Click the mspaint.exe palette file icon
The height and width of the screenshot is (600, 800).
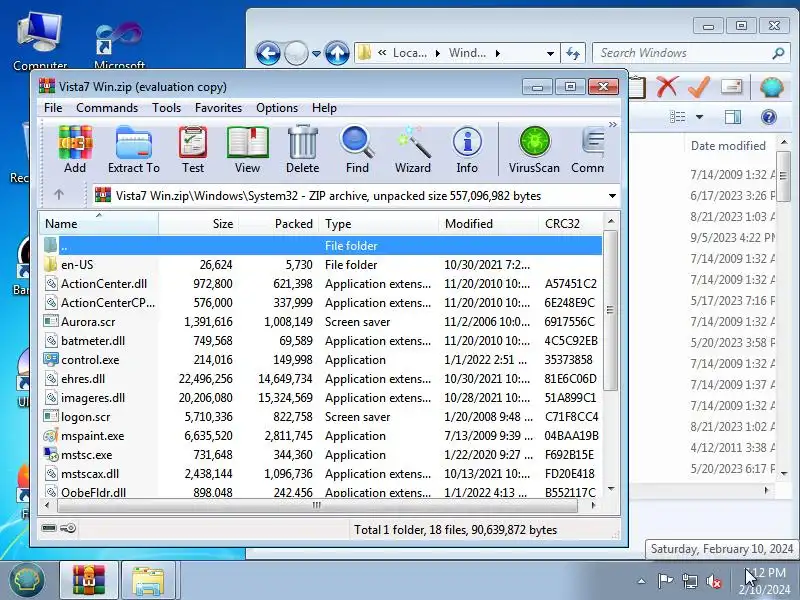(51, 436)
